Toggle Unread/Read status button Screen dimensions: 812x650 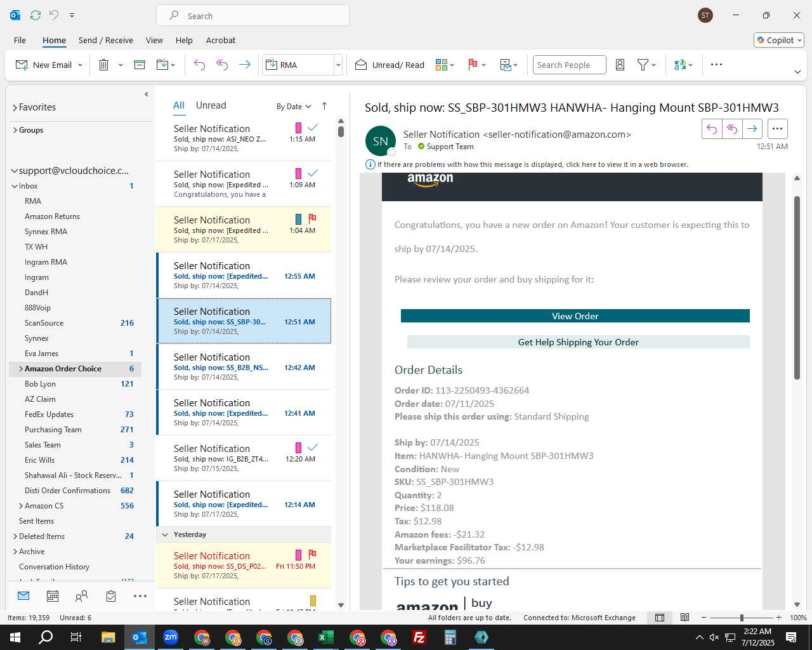click(390, 65)
